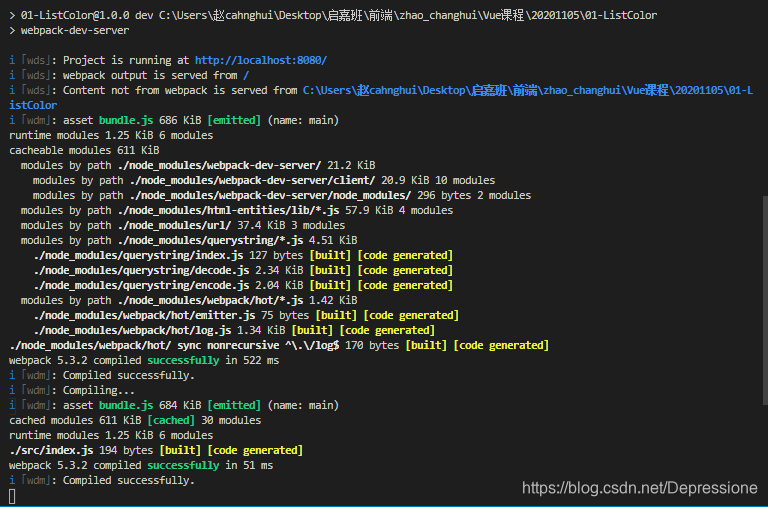Click the "sync nonrecursive" line path text
Screen dimensions: 768x507
coord(174,345)
